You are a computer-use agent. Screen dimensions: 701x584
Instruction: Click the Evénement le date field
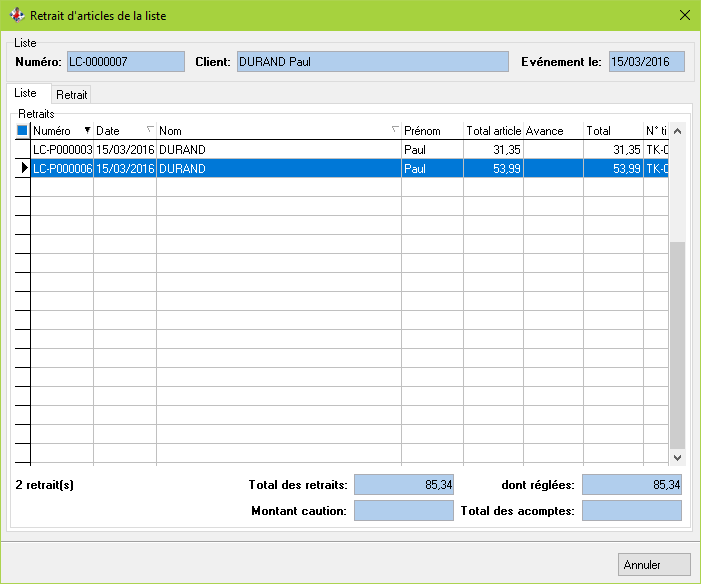(x=646, y=62)
